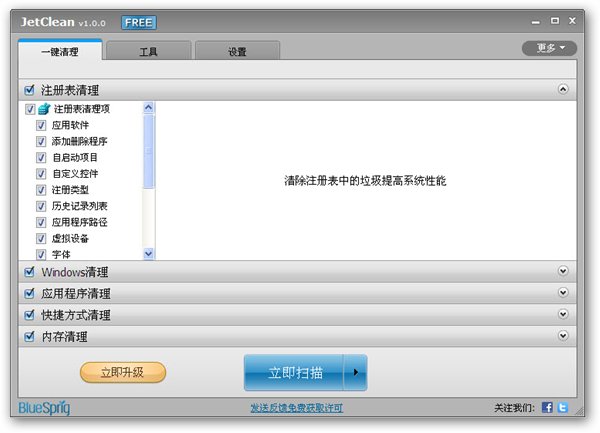Click the 注册表清理项 tree label
The image size is (600, 433).
(x=82, y=109)
